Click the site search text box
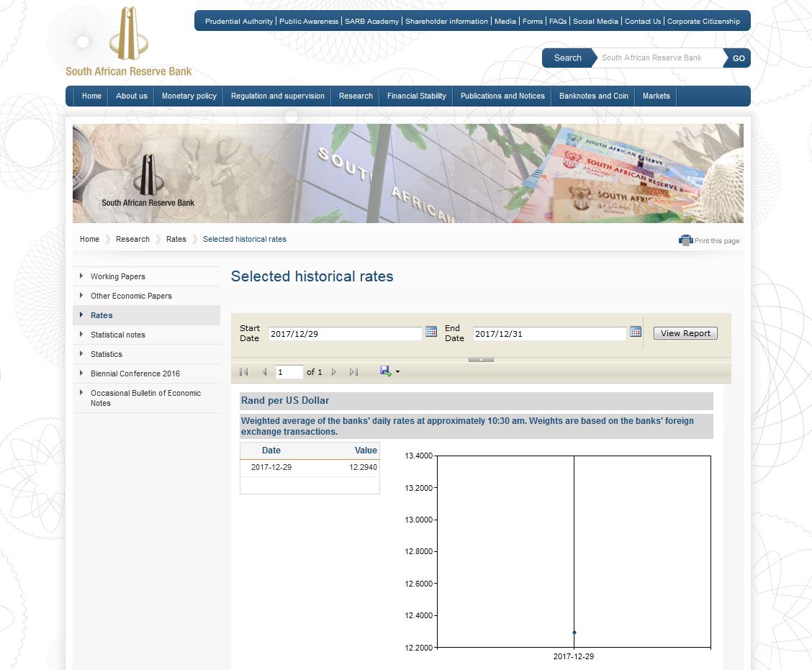Image resolution: width=812 pixels, height=670 pixels. pos(658,58)
